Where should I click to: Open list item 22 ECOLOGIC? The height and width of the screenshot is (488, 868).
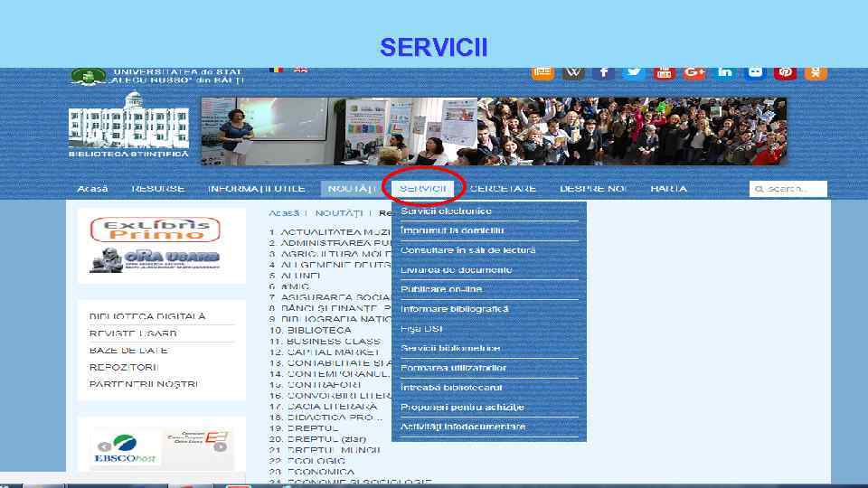307,461
